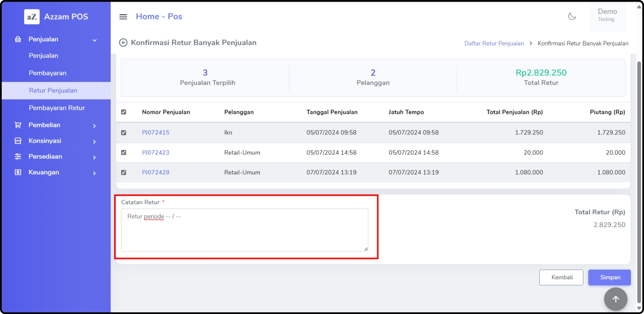
Task: Uncheck the select-all header checkbox
Action: point(123,112)
